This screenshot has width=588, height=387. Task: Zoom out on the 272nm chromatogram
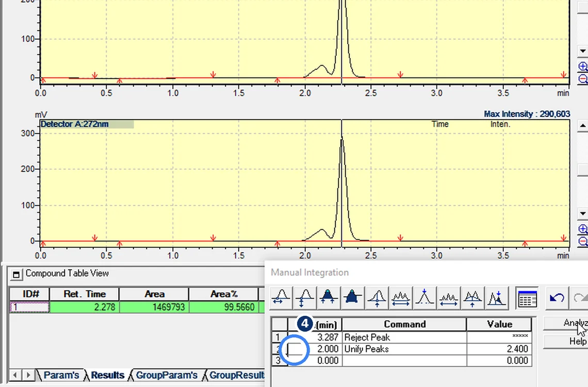pyautogui.click(x=583, y=241)
